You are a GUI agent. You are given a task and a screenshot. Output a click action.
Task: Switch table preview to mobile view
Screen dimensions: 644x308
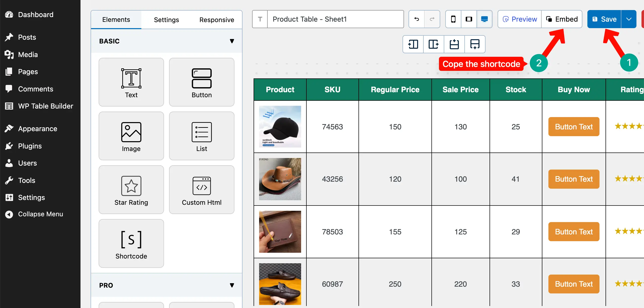pyautogui.click(x=453, y=19)
